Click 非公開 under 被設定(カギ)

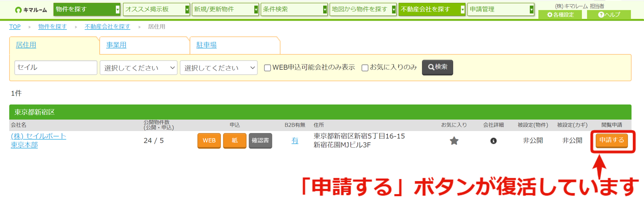[572, 141]
